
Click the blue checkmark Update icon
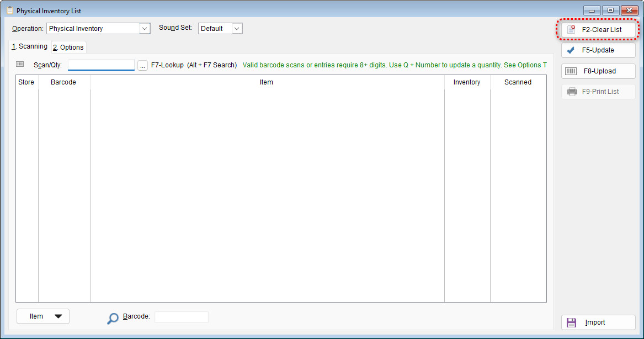tap(572, 50)
